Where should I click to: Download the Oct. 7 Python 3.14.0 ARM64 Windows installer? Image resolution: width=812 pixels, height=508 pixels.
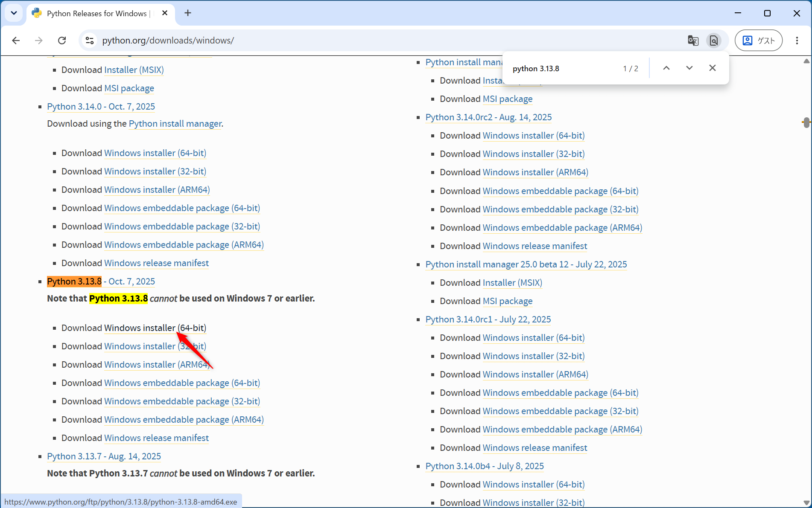coord(157,190)
